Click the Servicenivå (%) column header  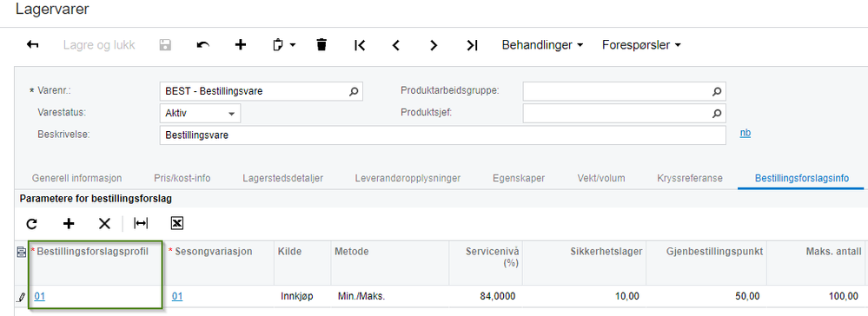[486, 263]
